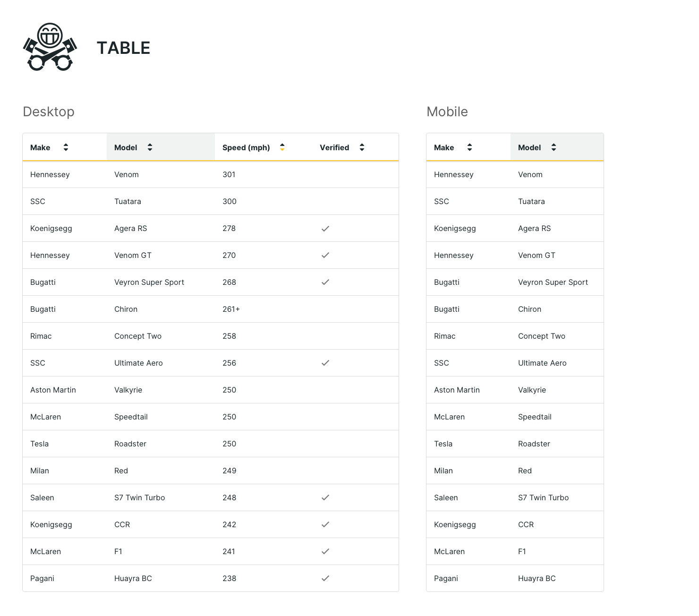The height and width of the screenshot is (616, 699).
Task: Click the Huayra BC verified checkmark
Action: (x=325, y=579)
